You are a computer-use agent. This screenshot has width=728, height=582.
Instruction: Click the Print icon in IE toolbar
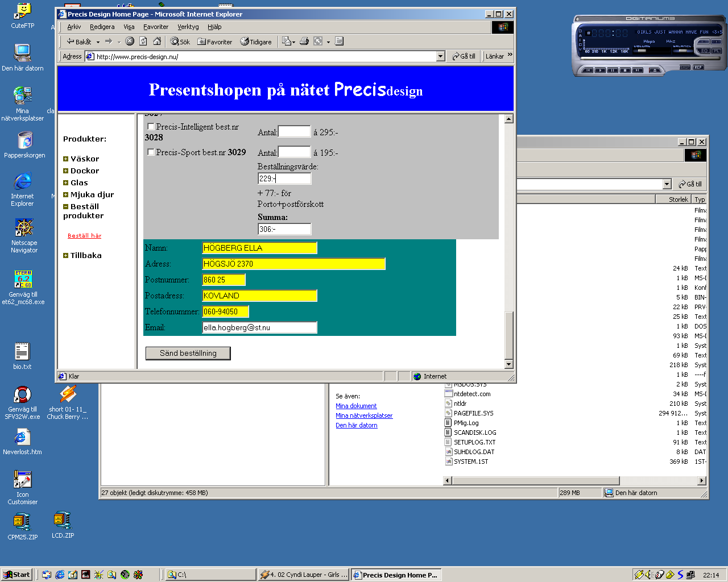click(304, 41)
